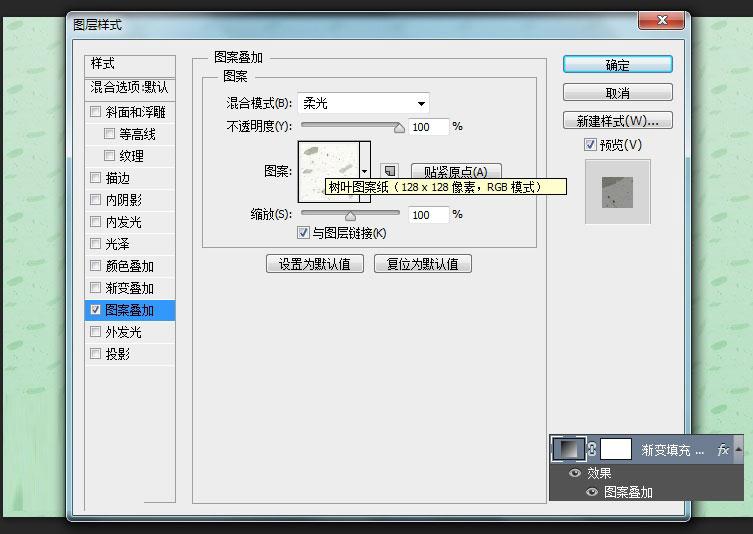The height and width of the screenshot is (534, 753).
Task: Click the link icon between layer thumbnail and mask
Action: coord(592,449)
